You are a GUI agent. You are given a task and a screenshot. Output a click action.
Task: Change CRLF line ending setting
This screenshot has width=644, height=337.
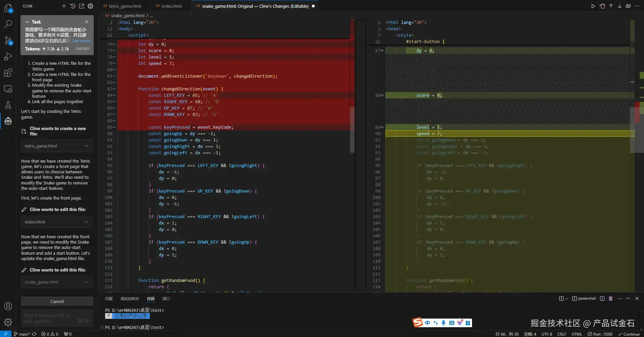562,334
